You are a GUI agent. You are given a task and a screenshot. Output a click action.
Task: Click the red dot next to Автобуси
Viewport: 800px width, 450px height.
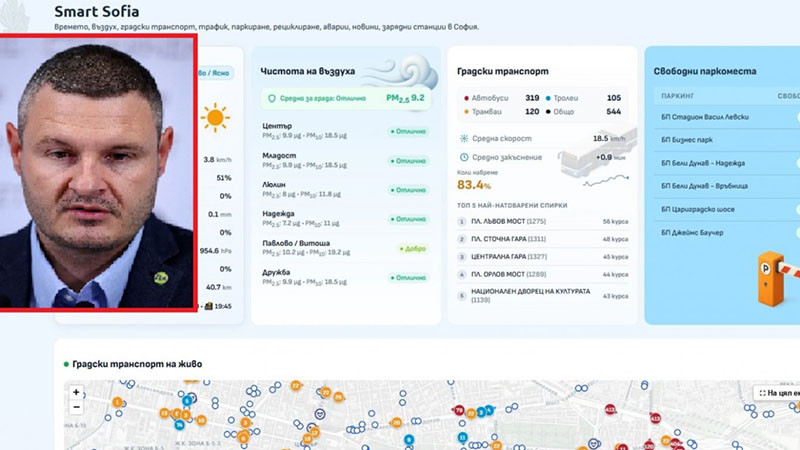[x=466, y=98]
